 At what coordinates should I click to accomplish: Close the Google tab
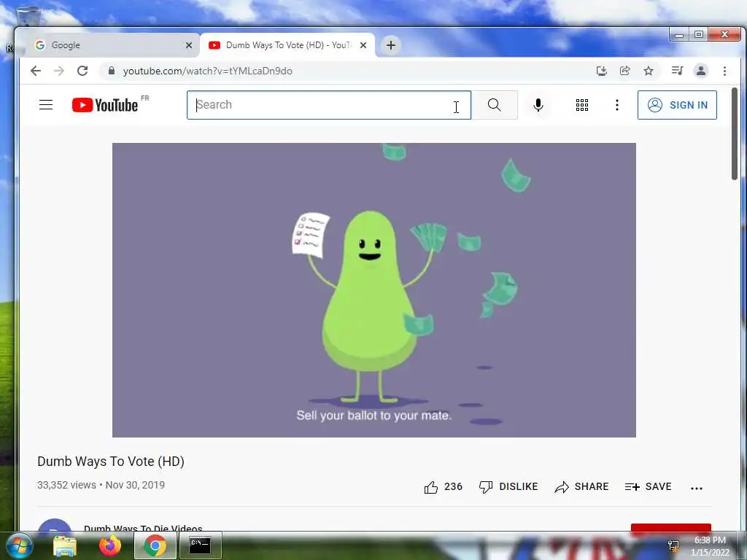[189, 45]
